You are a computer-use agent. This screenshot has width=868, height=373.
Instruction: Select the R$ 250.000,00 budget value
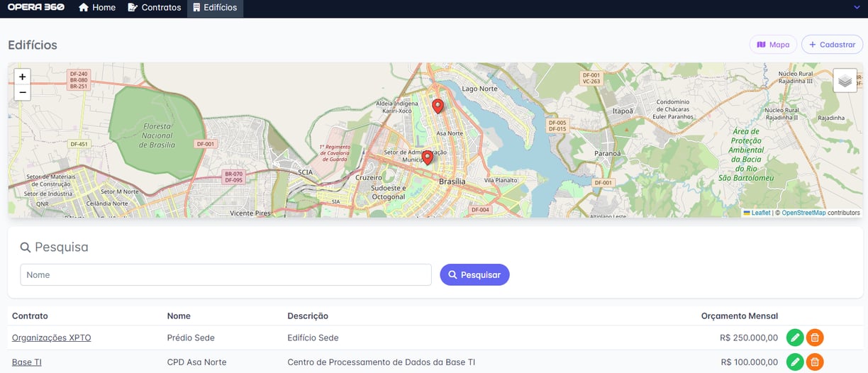coord(749,338)
